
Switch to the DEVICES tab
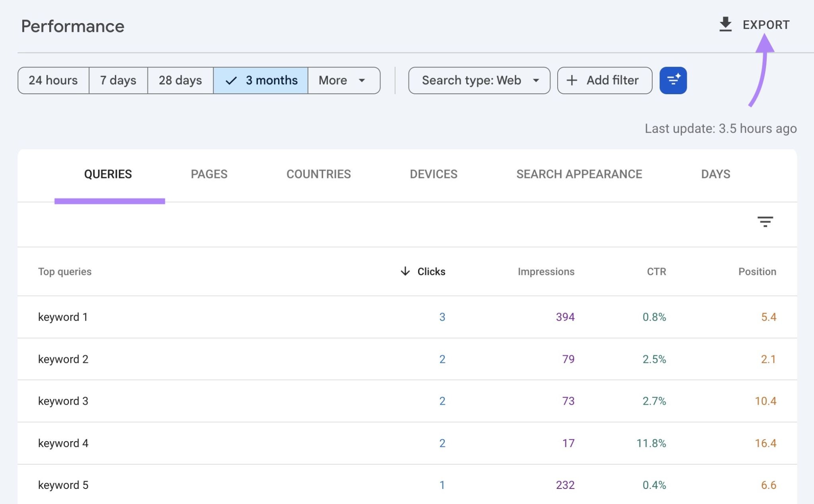point(433,174)
